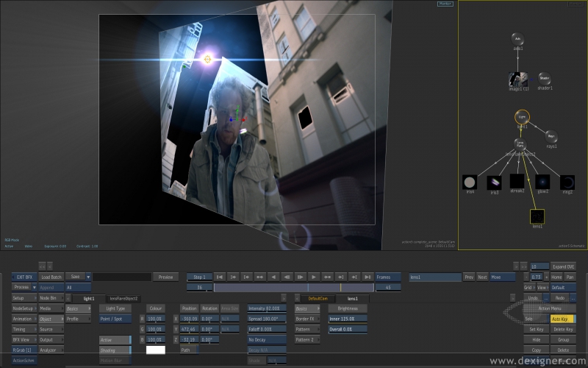
Task: Select the axis1 node in schematic
Action: pyautogui.click(x=517, y=39)
